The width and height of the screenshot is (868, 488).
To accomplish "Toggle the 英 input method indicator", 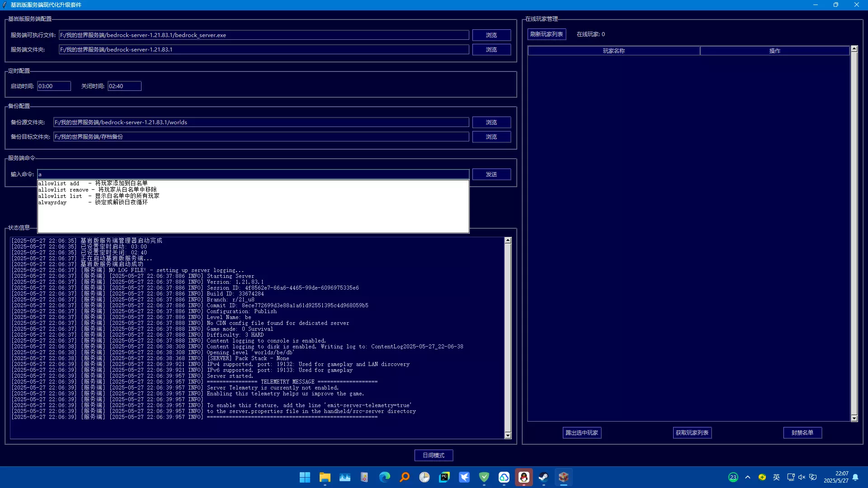I will tap(777, 477).
